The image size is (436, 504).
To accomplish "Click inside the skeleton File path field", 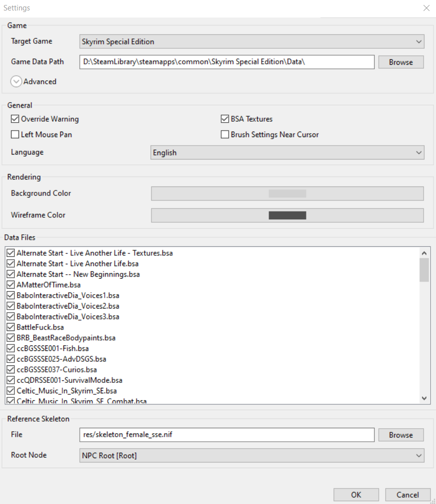I will click(227, 435).
